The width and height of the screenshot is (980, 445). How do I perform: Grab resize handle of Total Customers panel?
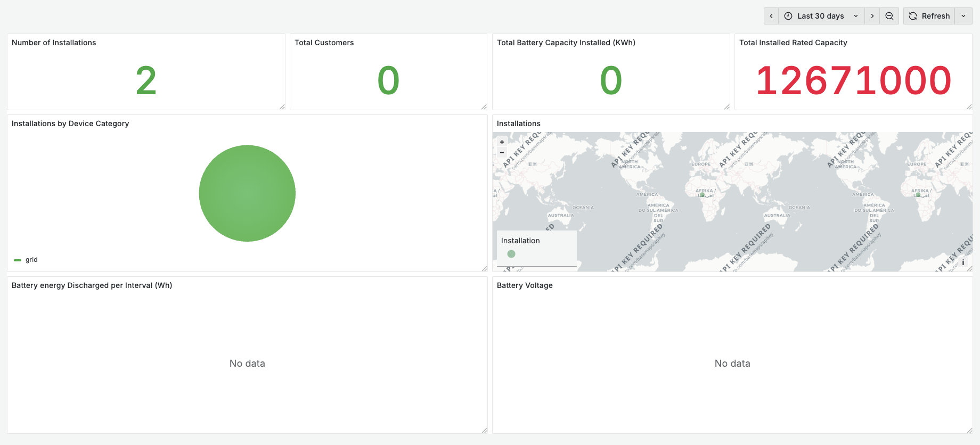click(484, 107)
